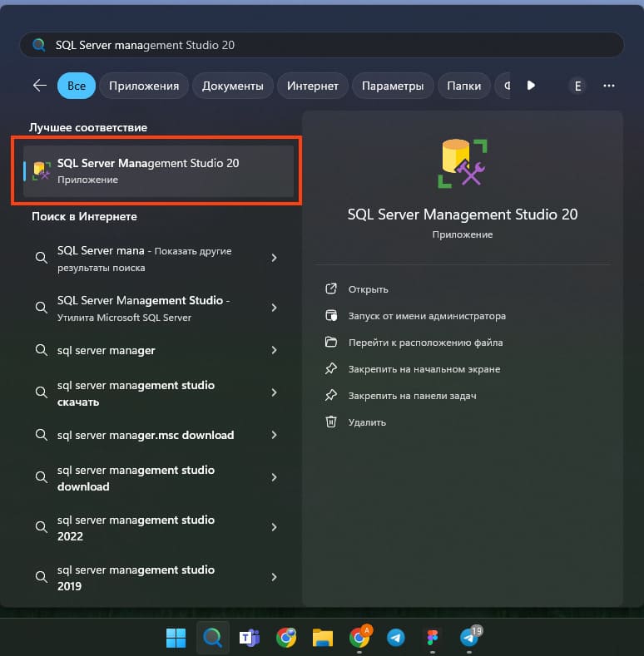Click Закрепить на панели задач

[x=413, y=396]
